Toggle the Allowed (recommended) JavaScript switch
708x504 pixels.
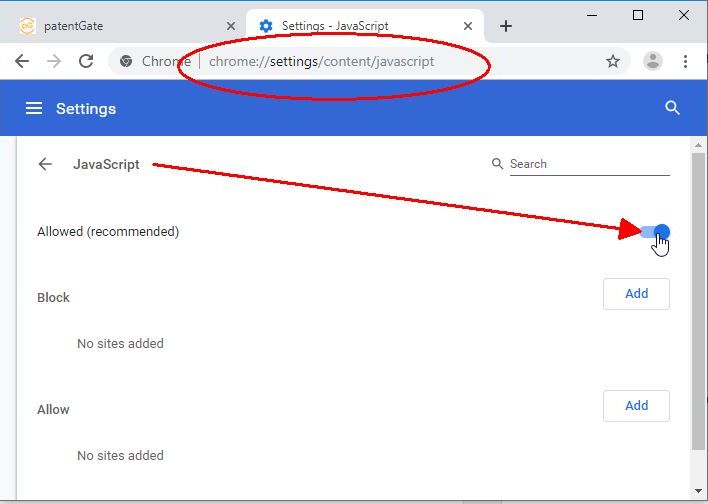click(x=656, y=232)
